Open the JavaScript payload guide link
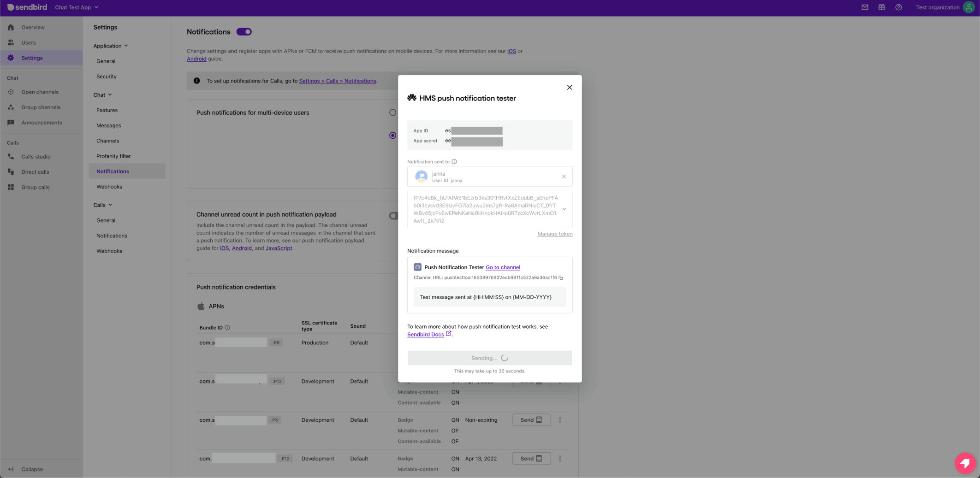980x478 pixels. (x=279, y=248)
